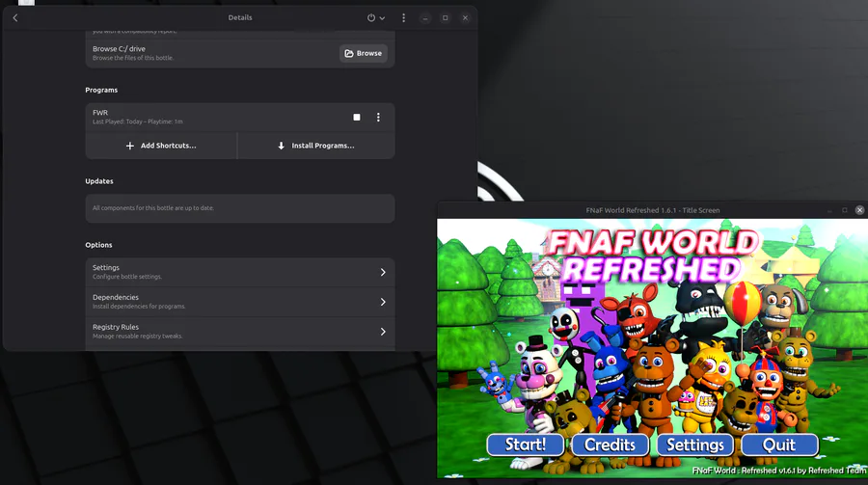Open Credits in the game title screen
868x485 pixels.
(x=610, y=445)
